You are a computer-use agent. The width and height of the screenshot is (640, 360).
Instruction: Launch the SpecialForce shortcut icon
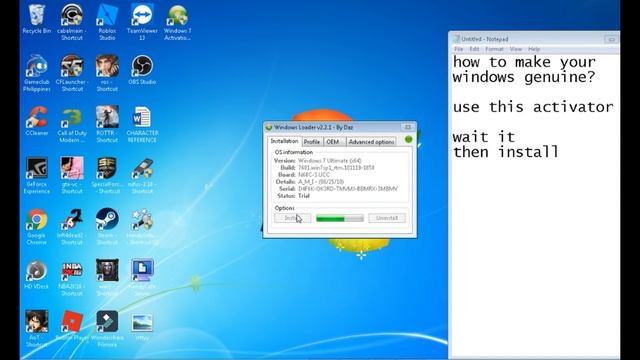(x=107, y=169)
